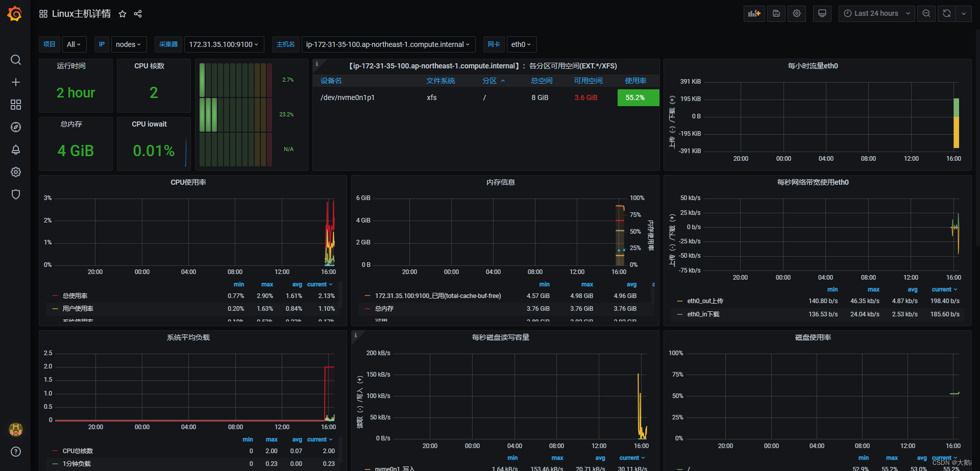This screenshot has height=471, width=980.
Task: Open the dashboard grid icon beside title
Action: [43, 14]
